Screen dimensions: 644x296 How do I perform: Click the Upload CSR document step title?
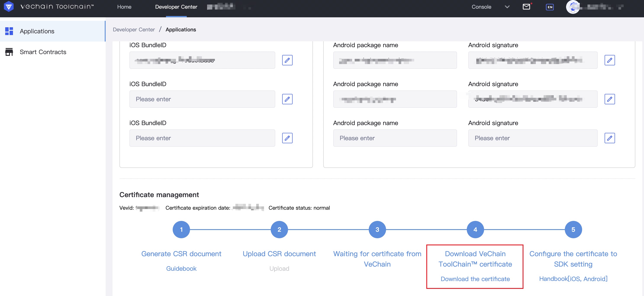click(x=279, y=254)
